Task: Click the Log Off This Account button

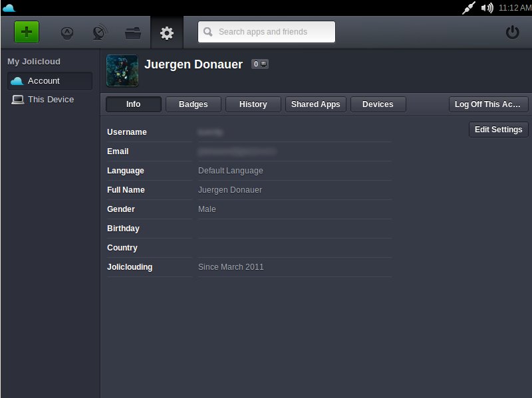Action: click(489, 104)
